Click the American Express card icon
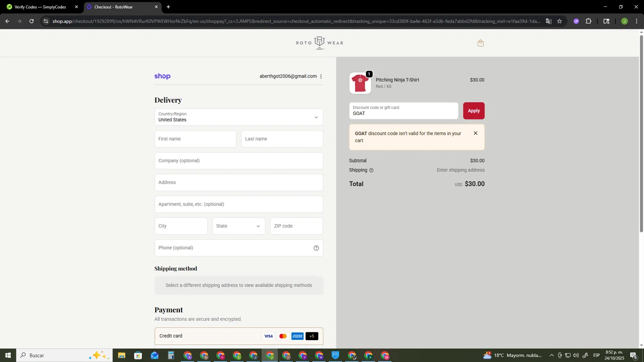The image size is (644, 362). pos(298,336)
